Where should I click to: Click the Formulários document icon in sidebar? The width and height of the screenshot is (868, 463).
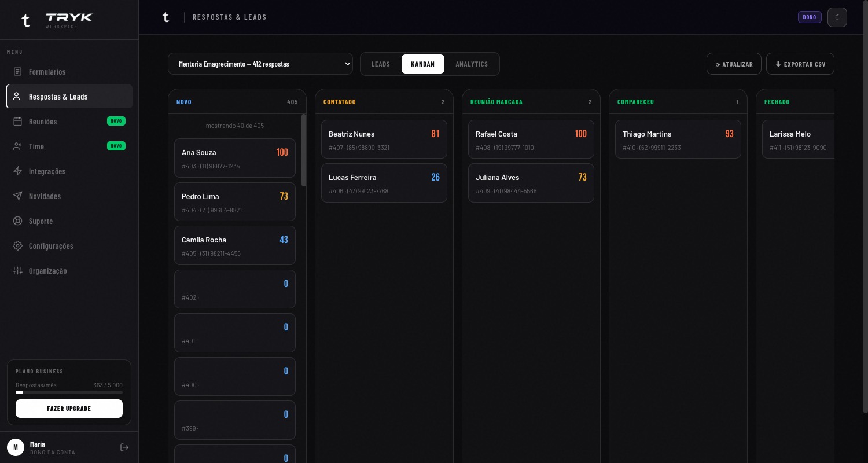coord(17,72)
